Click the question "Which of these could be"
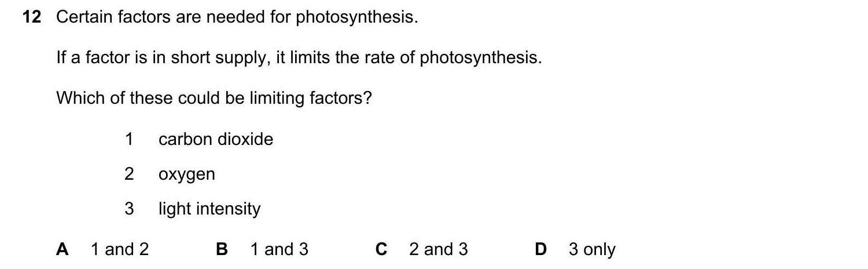The height and width of the screenshot is (269, 868). (152, 98)
